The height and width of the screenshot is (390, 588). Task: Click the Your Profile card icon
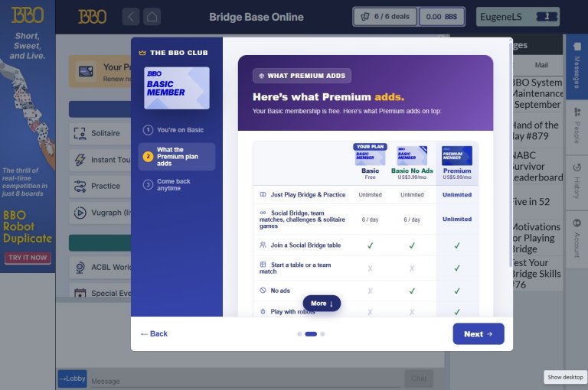coord(86,71)
